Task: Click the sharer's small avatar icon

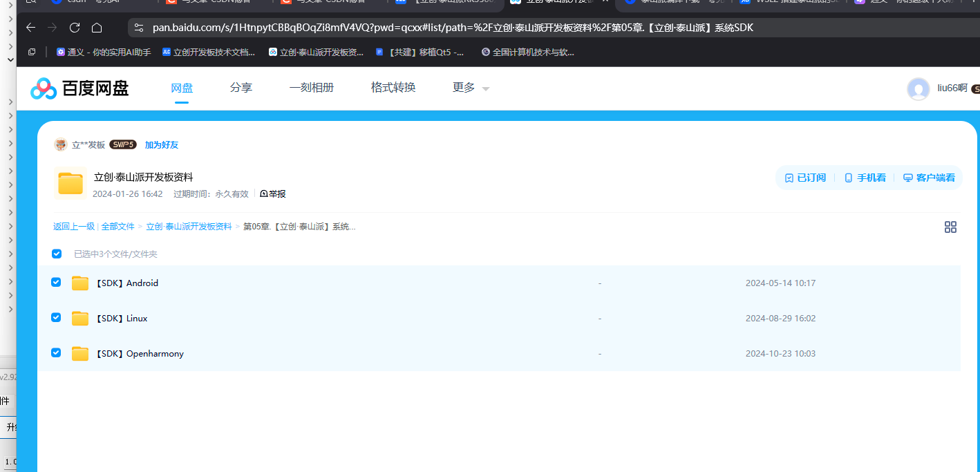Action: [x=61, y=144]
